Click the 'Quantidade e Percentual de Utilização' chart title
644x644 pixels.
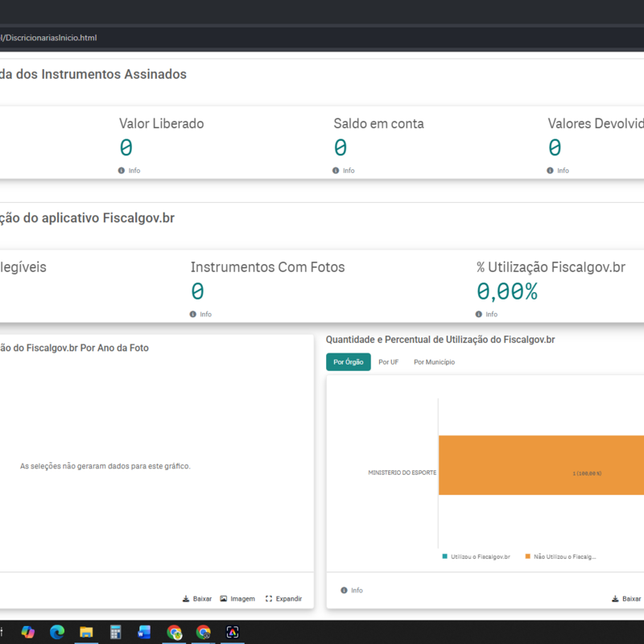pos(440,340)
